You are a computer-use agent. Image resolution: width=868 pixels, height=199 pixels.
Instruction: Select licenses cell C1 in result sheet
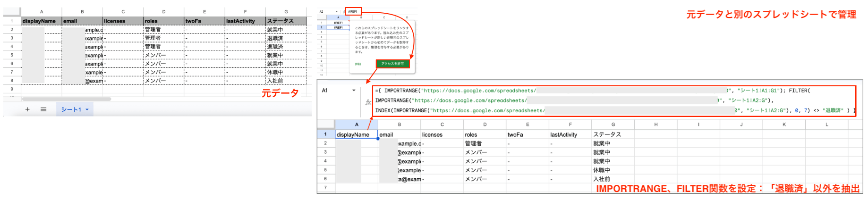[442, 134]
